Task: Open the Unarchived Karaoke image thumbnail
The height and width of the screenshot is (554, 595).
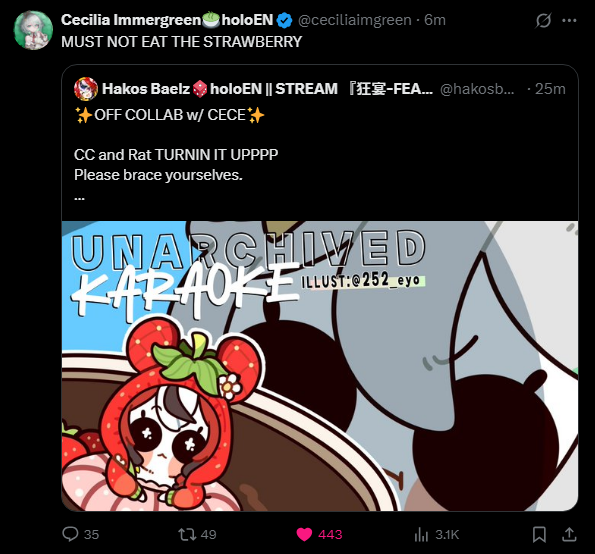Action: point(320,366)
